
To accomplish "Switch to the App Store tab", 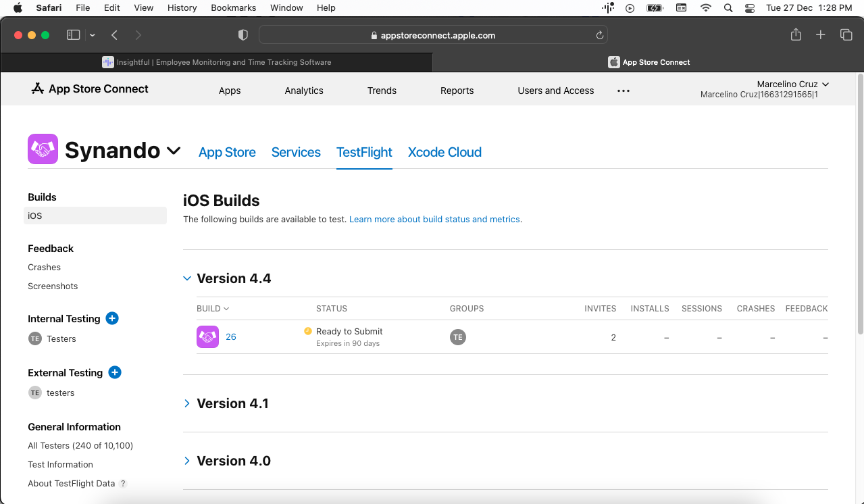I will pyautogui.click(x=227, y=152).
